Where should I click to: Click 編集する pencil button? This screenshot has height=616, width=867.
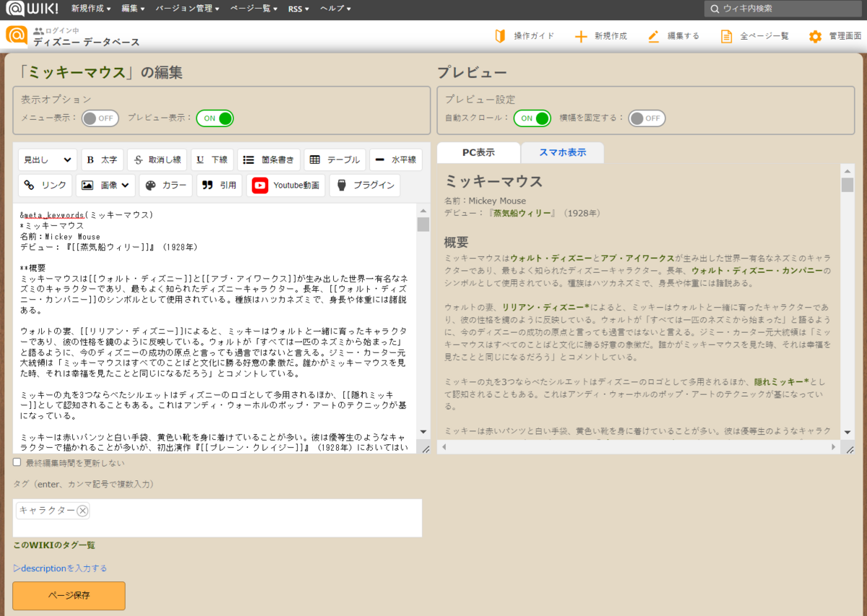coord(673,36)
